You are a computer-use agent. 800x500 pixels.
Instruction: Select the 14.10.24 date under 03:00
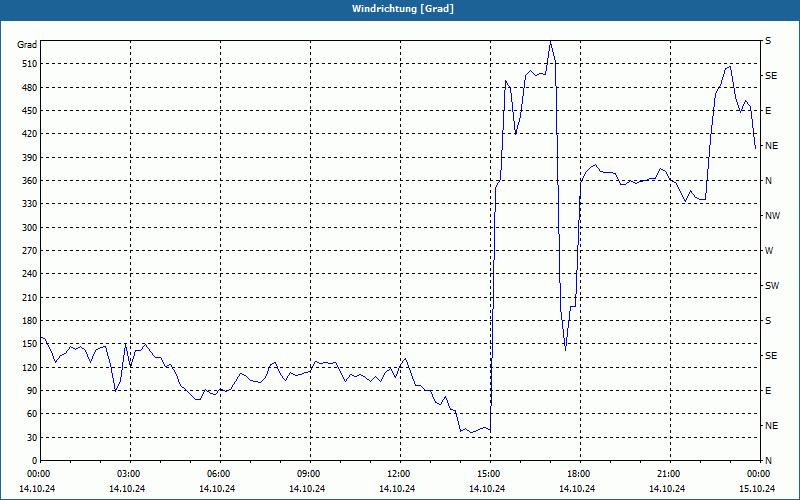pos(127,489)
